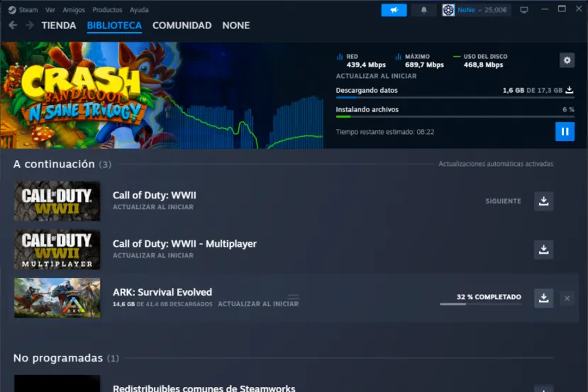588x392 pixels.
Task: Click the No programadas section header
Action: coord(66,358)
